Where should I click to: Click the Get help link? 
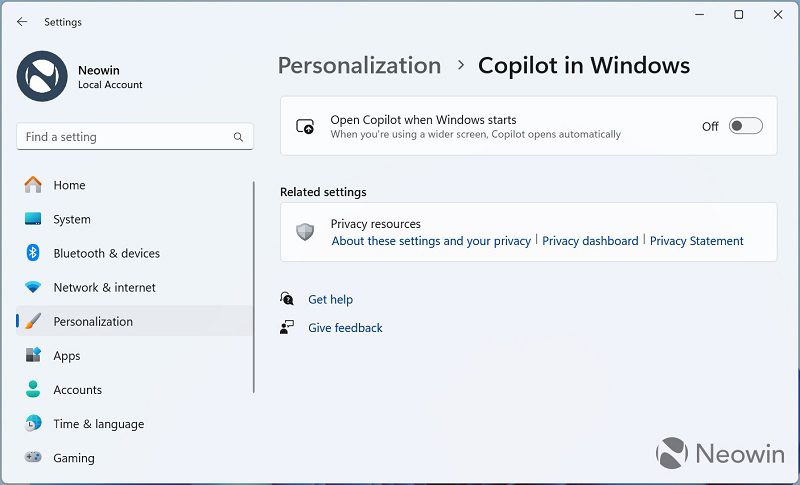tap(330, 299)
